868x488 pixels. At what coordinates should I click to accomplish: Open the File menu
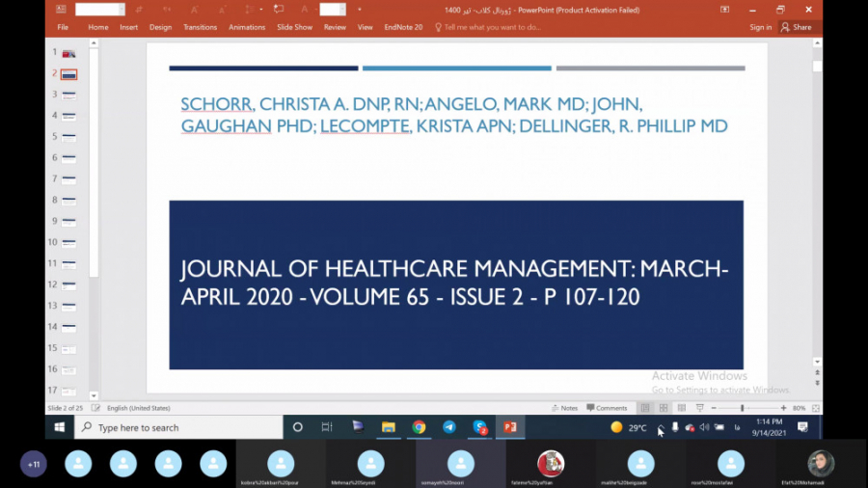coord(63,27)
